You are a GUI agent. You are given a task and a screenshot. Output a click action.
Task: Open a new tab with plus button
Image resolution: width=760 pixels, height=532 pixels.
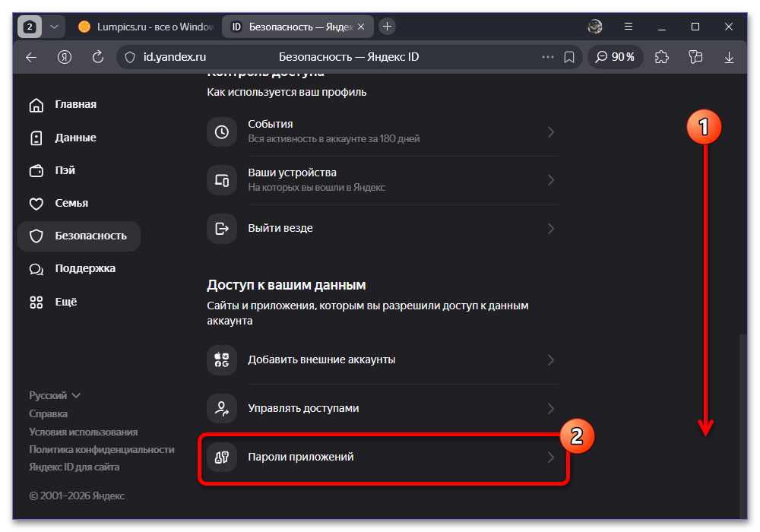coord(387,26)
